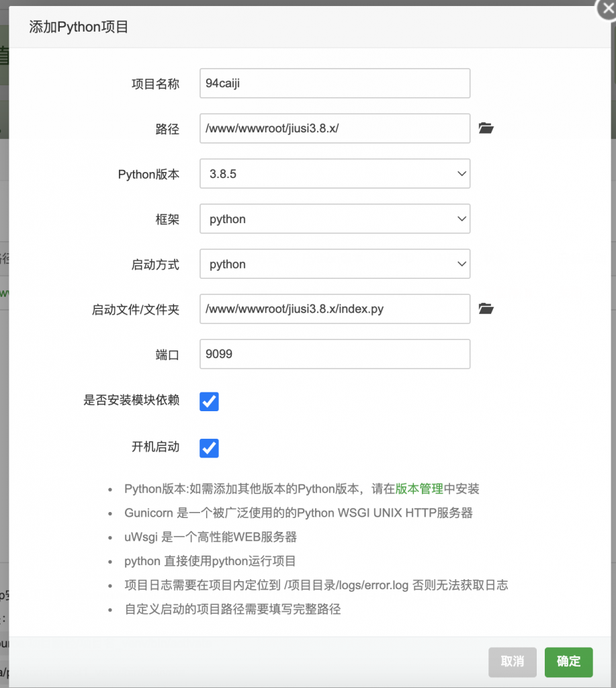Image resolution: width=616 pixels, height=688 pixels.
Task: Open the 框架 dropdown
Action: (335, 218)
